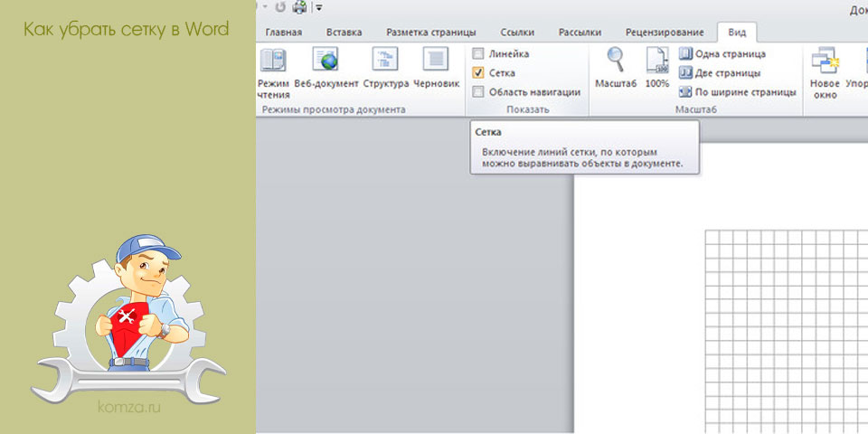The height and width of the screenshot is (434, 868).
Task: Open the Разметка страницы tab
Action: tap(430, 33)
